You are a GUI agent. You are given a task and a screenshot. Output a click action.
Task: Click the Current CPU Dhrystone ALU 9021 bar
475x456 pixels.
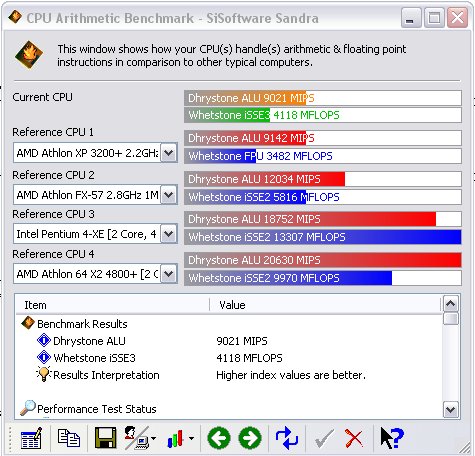pos(323,98)
